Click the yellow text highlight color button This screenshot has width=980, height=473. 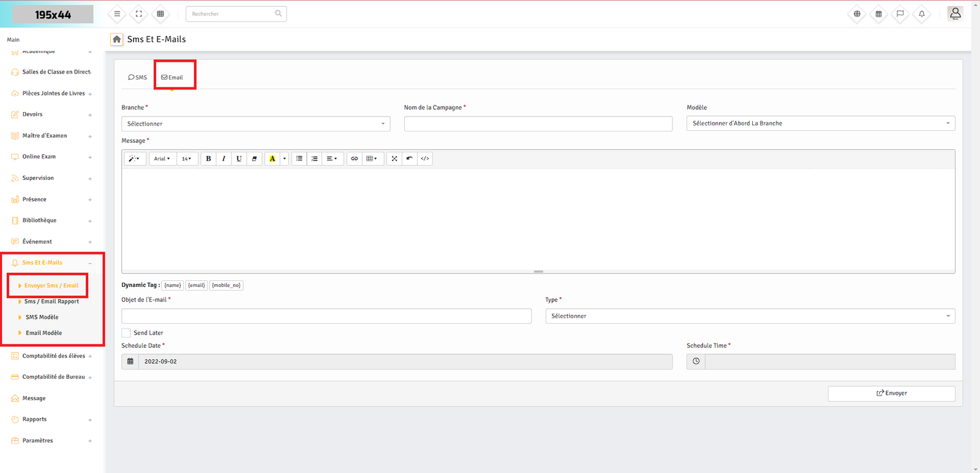point(273,158)
